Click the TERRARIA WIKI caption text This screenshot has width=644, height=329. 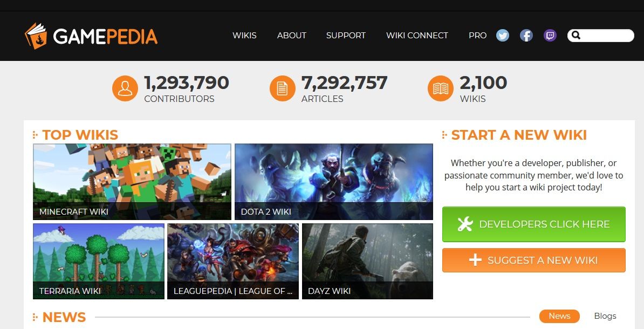[x=70, y=291]
